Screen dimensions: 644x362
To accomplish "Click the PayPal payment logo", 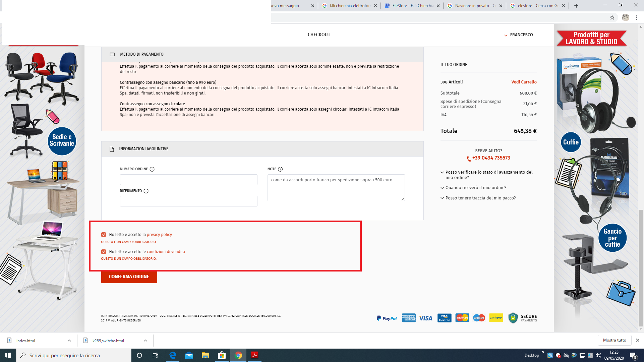I will pyautogui.click(x=387, y=318).
